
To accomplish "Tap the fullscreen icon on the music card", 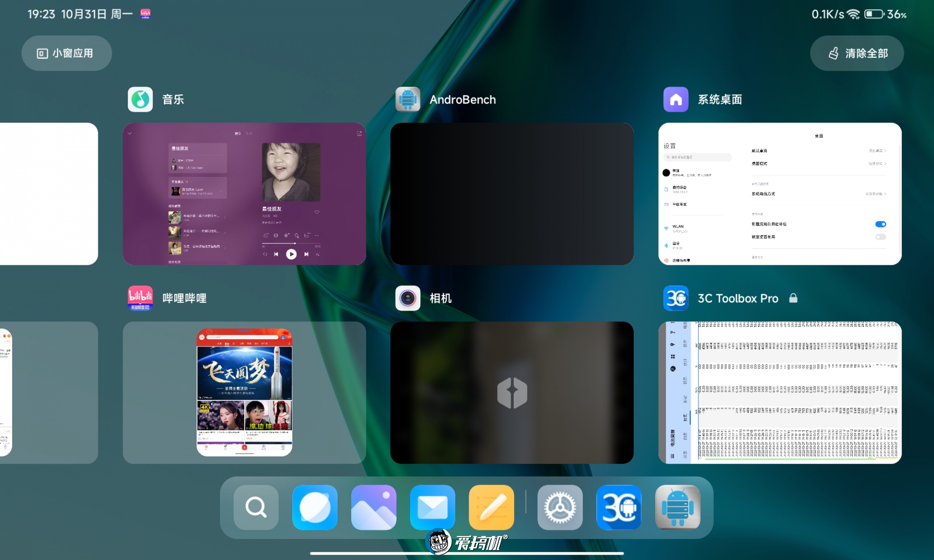I will [x=359, y=133].
